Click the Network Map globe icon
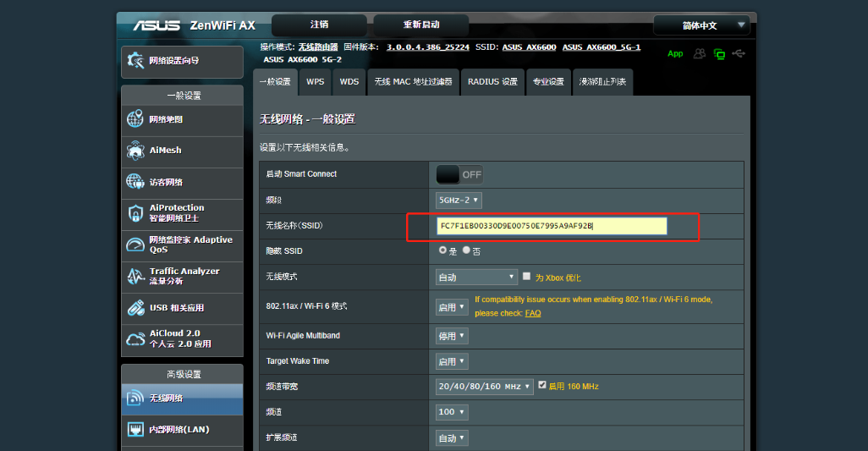This screenshot has width=868, height=451. click(135, 119)
